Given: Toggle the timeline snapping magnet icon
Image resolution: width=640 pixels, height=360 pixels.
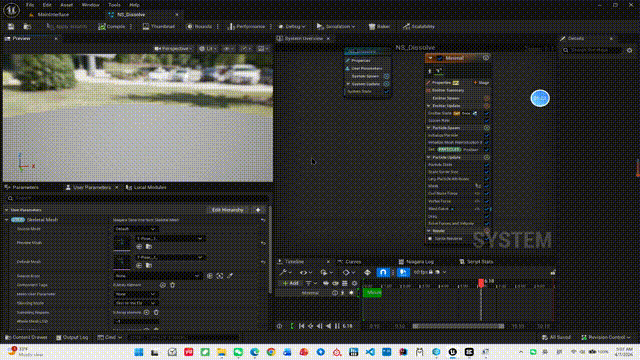Looking at the screenshot, I should [383, 272].
